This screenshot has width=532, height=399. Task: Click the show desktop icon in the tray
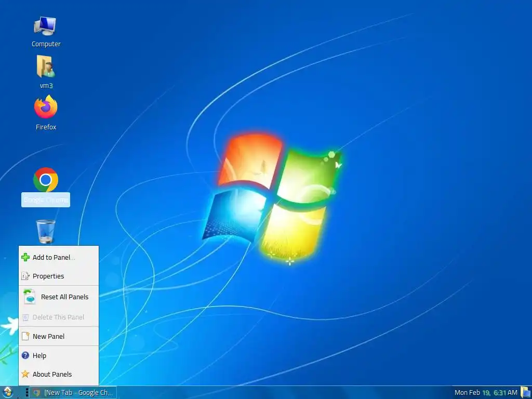click(526, 393)
